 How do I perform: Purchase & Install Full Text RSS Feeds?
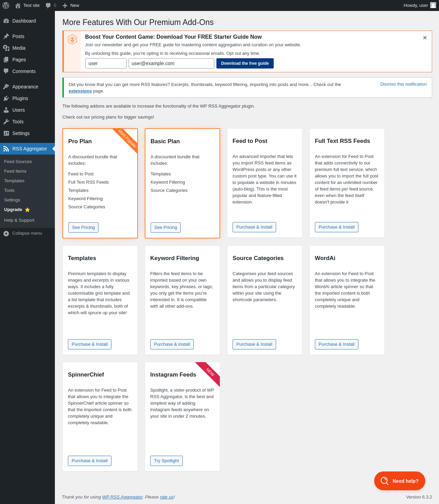coord(336,227)
